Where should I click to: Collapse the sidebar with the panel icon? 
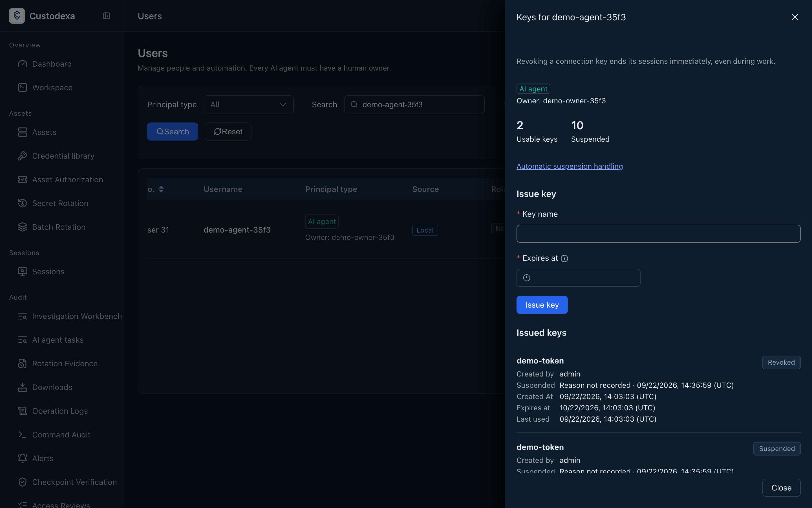click(106, 16)
